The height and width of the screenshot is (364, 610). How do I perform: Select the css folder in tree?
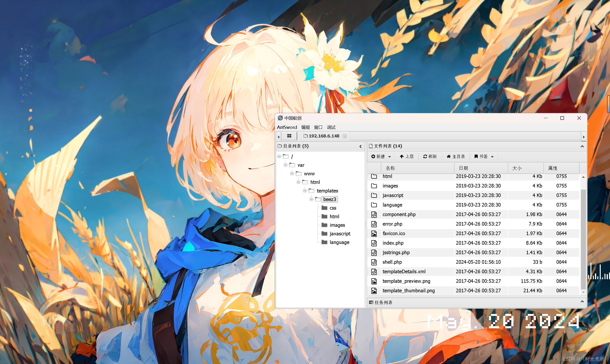[333, 208]
